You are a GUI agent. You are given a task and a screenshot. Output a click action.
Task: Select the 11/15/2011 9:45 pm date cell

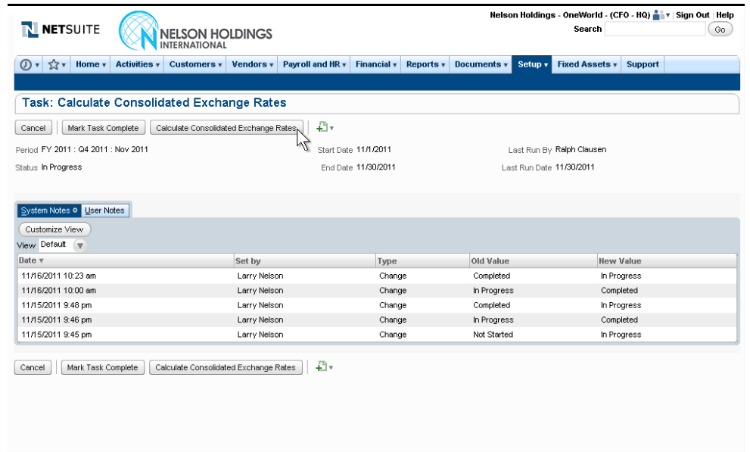(56, 335)
